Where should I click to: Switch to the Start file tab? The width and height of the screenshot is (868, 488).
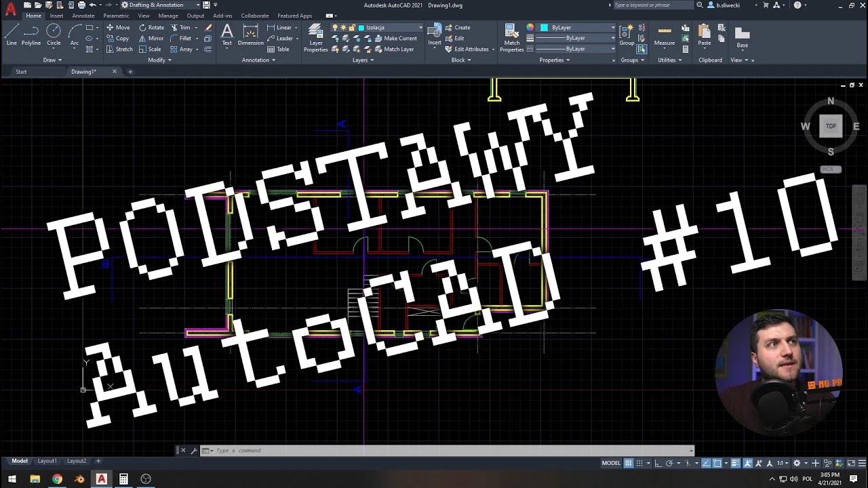(x=21, y=71)
